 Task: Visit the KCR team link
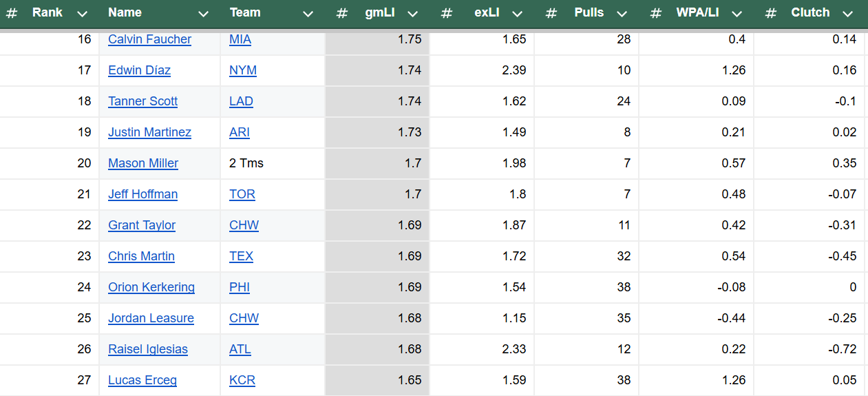tap(242, 380)
